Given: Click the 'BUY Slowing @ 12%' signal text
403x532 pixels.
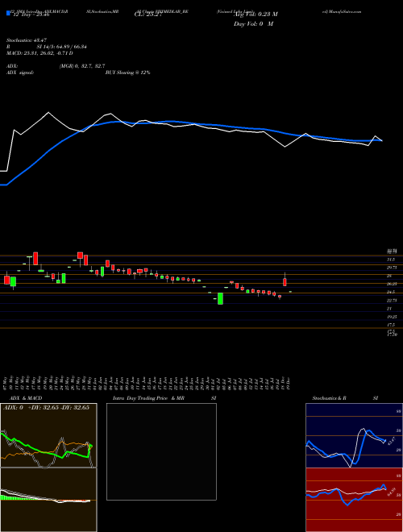Looking at the screenshot, I should point(128,73).
